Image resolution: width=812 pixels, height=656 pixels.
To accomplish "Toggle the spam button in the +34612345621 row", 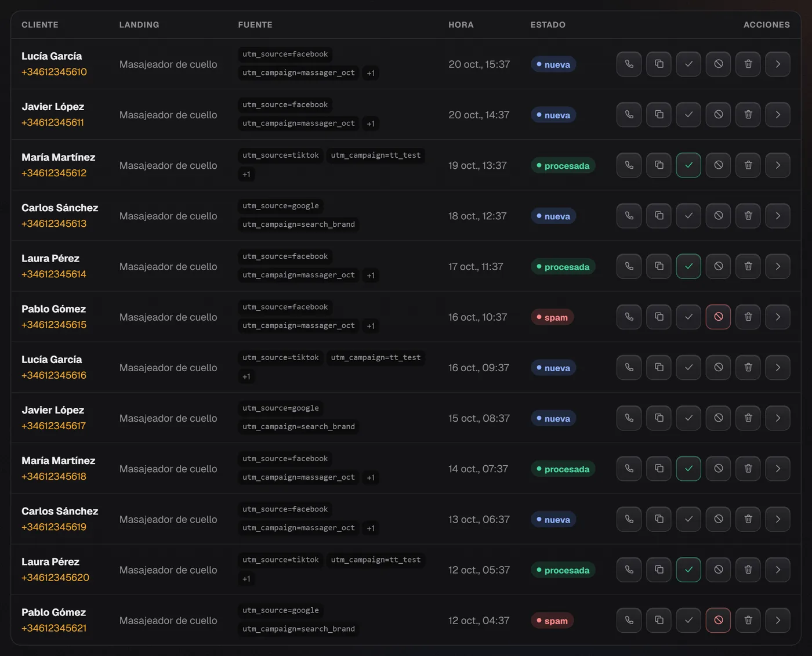I will (x=718, y=620).
